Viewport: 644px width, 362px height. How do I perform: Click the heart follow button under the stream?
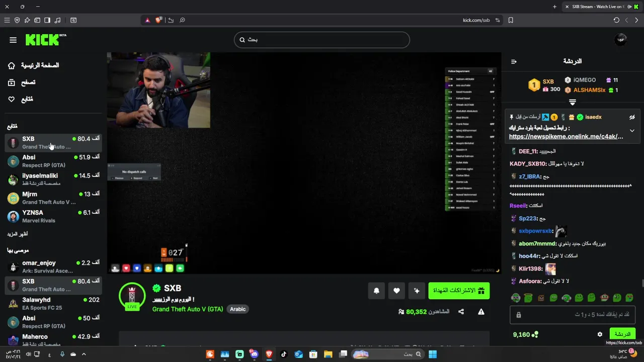point(396,291)
